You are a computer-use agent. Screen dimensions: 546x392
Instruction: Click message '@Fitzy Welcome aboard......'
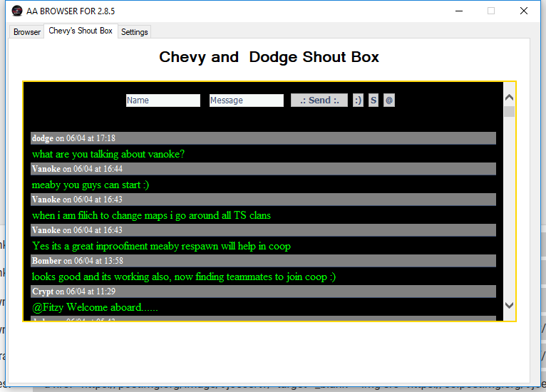[95, 307]
